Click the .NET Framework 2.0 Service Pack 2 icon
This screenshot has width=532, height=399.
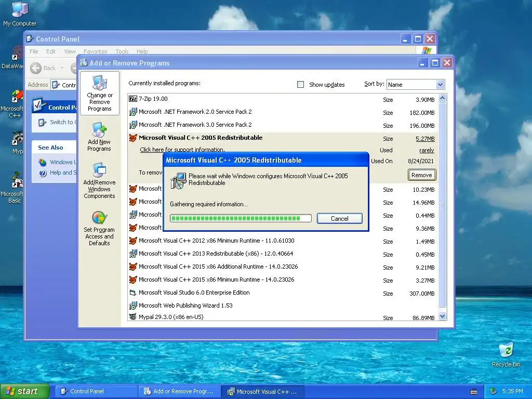[133, 112]
